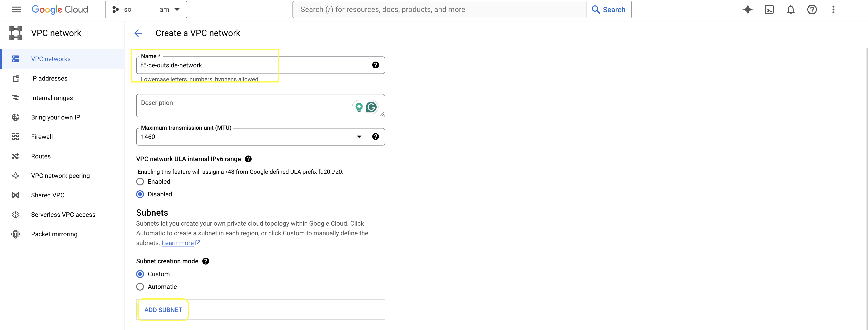The image size is (868, 330).
Task: Go to VPC network peering section
Action: (x=60, y=176)
